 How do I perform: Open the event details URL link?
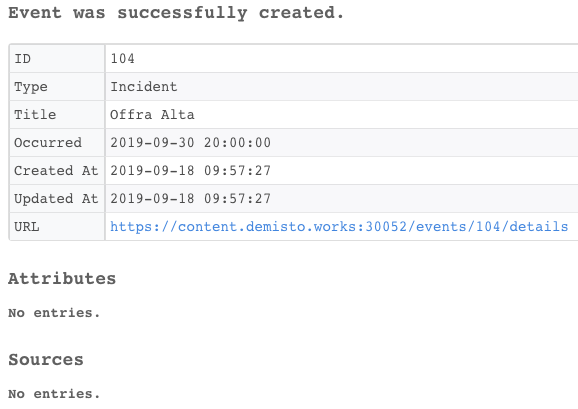click(x=339, y=227)
